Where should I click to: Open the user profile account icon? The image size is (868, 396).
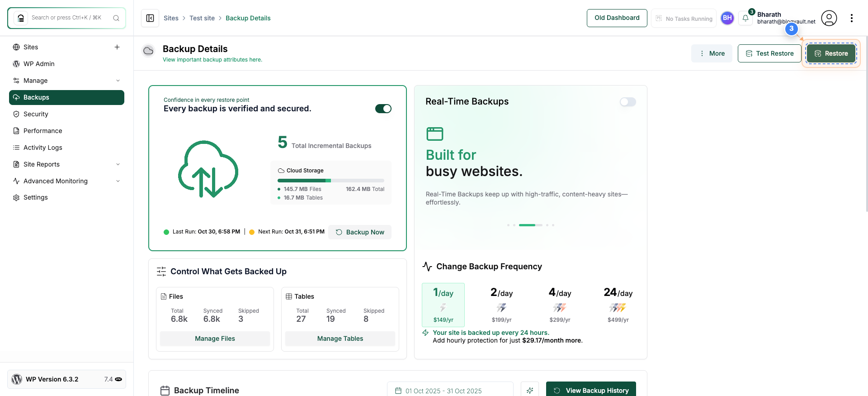pos(829,18)
